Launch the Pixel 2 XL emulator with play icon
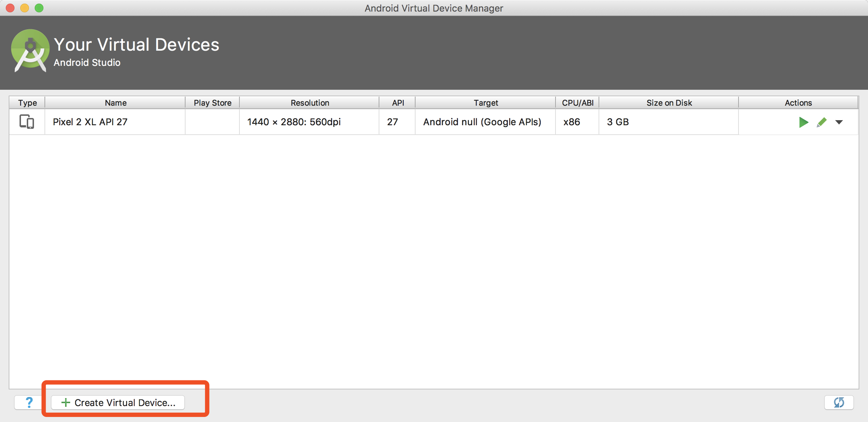This screenshot has width=868, height=422. (x=803, y=122)
